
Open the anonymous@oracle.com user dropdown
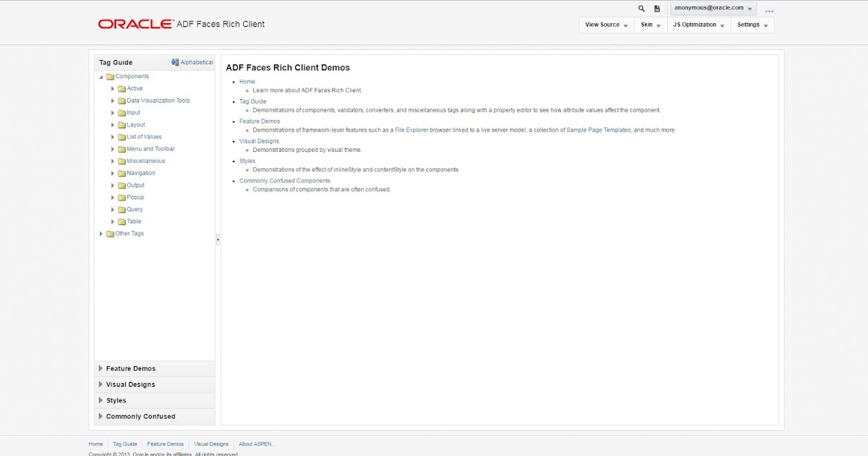click(x=712, y=7)
